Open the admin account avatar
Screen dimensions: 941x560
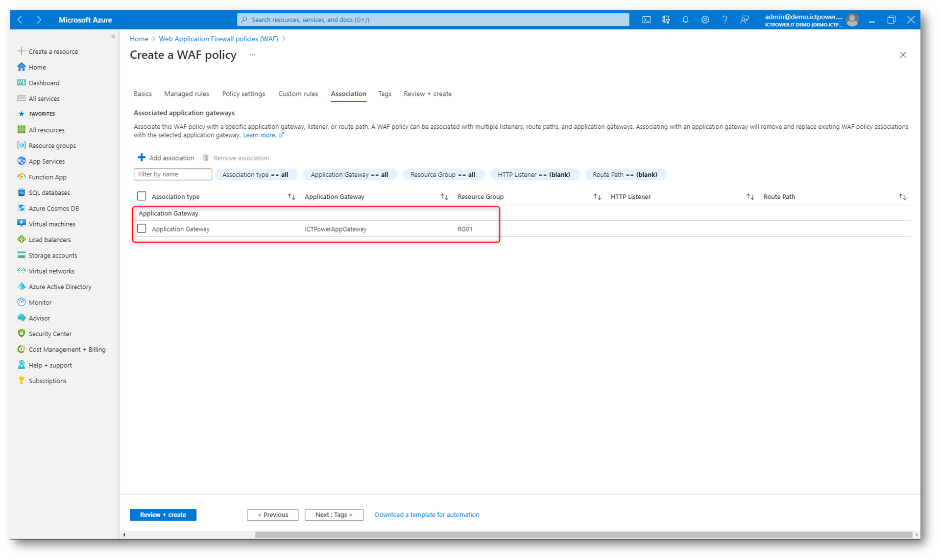852,20
